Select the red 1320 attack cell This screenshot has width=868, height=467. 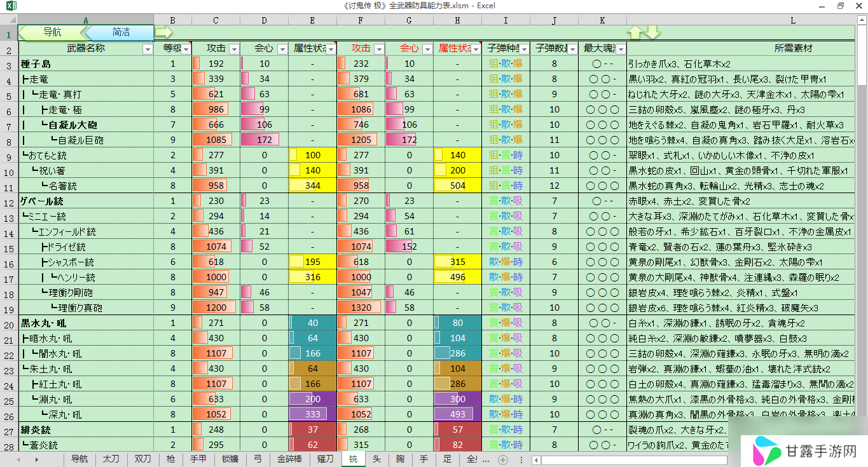tap(361, 308)
